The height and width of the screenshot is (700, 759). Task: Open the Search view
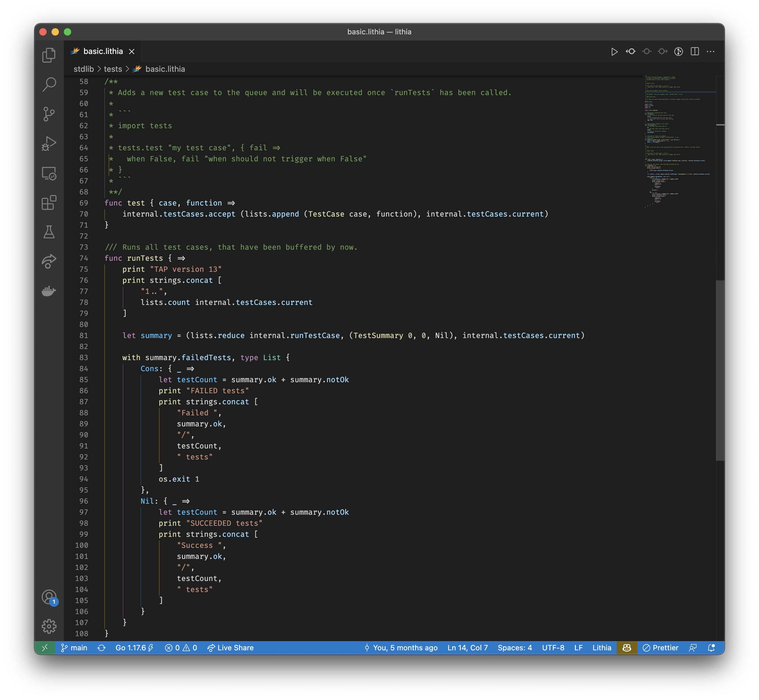[x=49, y=84]
